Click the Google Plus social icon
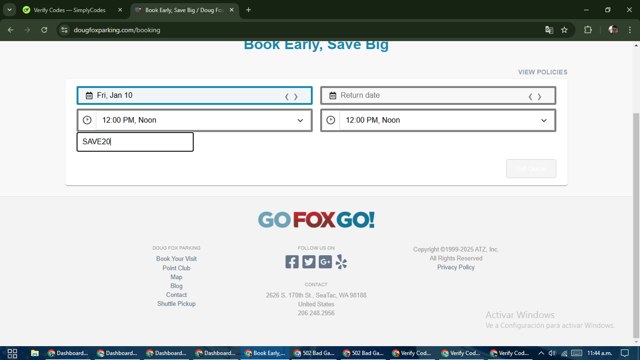The height and width of the screenshot is (360, 640). [325, 262]
